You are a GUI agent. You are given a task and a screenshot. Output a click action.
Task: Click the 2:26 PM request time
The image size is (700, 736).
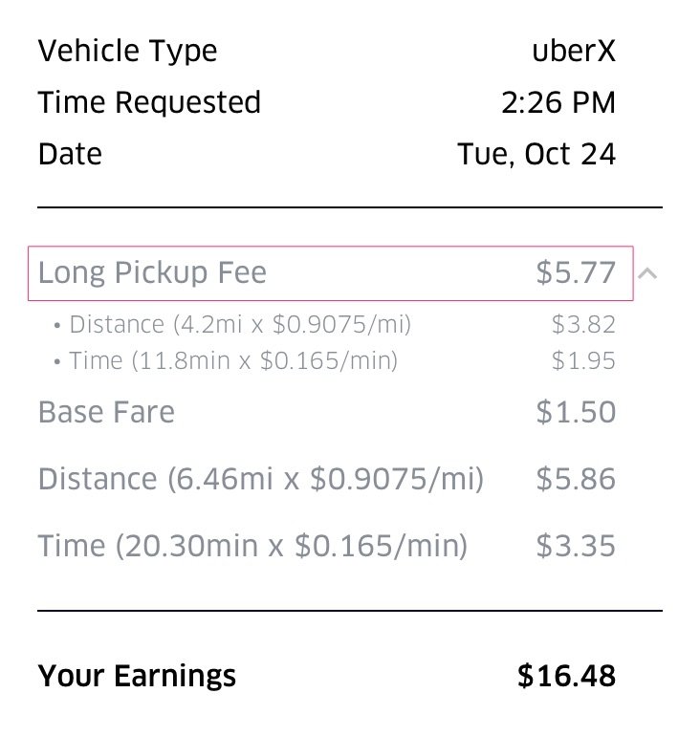(558, 102)
